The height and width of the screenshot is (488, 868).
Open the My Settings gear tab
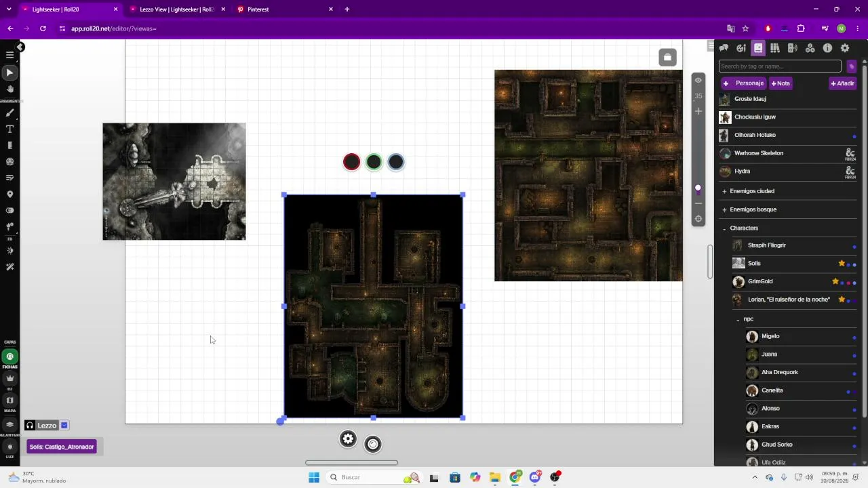[845, 48]
